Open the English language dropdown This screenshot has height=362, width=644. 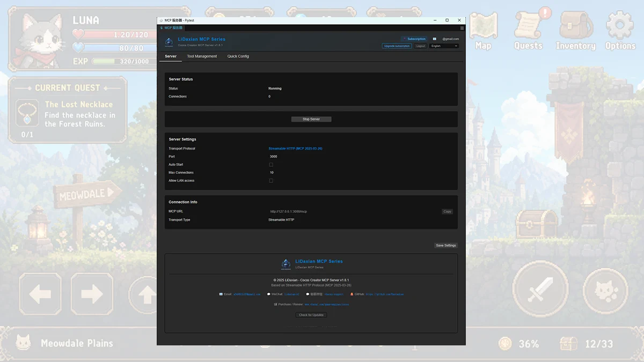444,46
